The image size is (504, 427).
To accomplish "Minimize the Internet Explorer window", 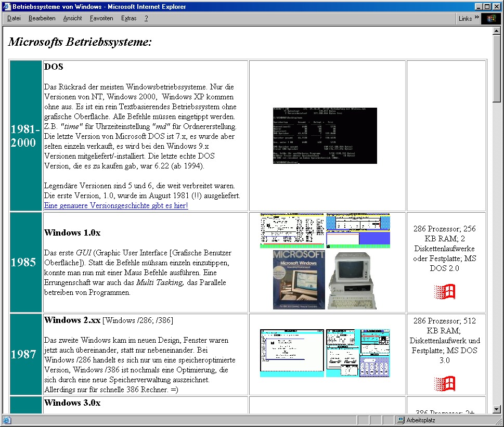I will (479, 6).
